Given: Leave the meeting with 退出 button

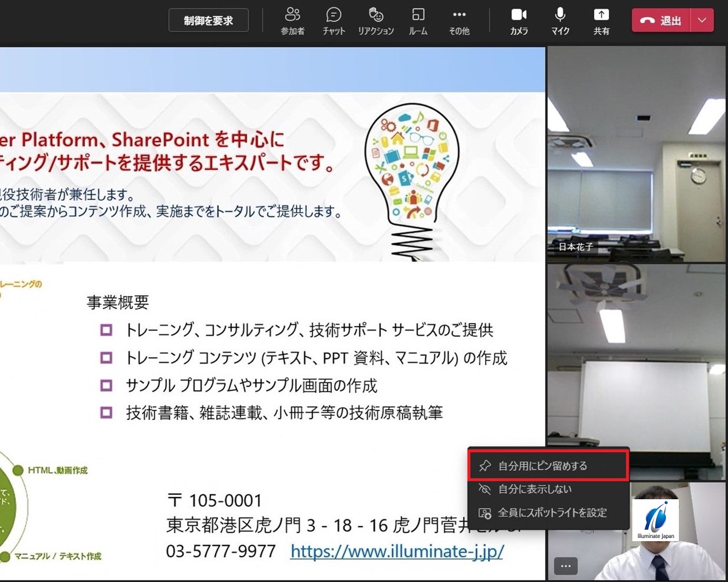Looking at the screenshot, I should [x=661, y=21].
